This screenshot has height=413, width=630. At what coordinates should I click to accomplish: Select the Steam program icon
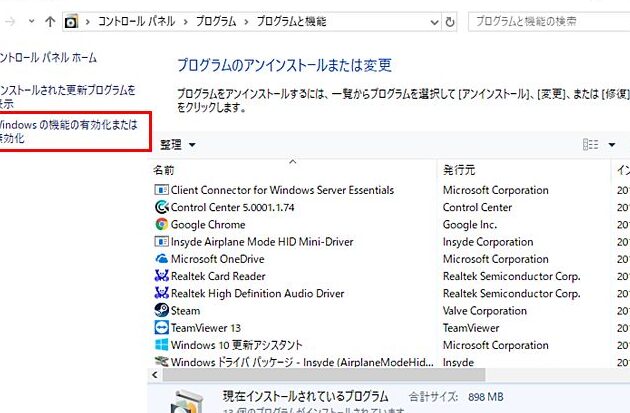coord(162,311)
